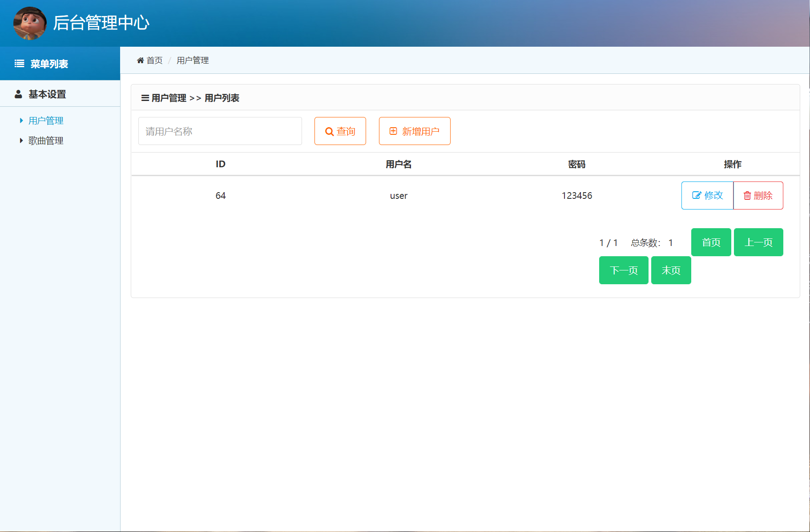Viewport: 810px width, 532px height.
Task: Click the person icon beside 基本设置
Action: click(18, 94)
